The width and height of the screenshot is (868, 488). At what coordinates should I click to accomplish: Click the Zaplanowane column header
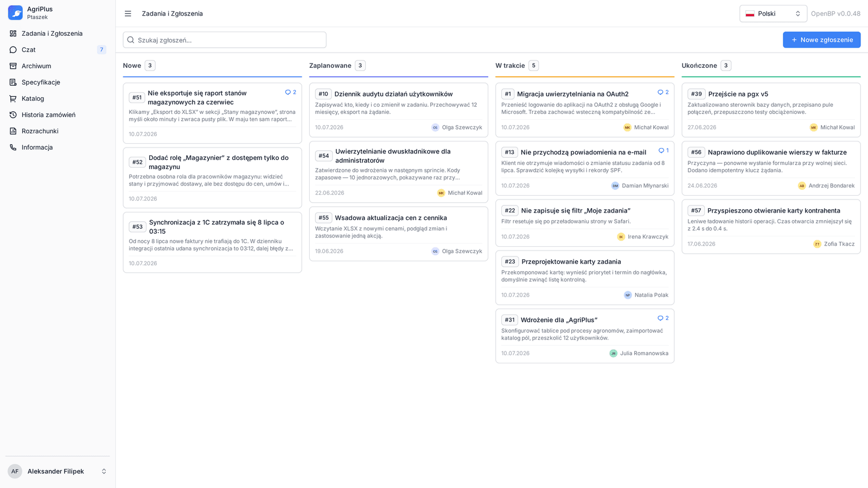(330, 66)
